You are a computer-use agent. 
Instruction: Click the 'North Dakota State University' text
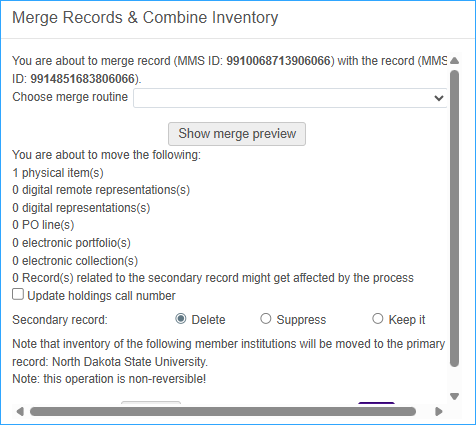(129, 362)
